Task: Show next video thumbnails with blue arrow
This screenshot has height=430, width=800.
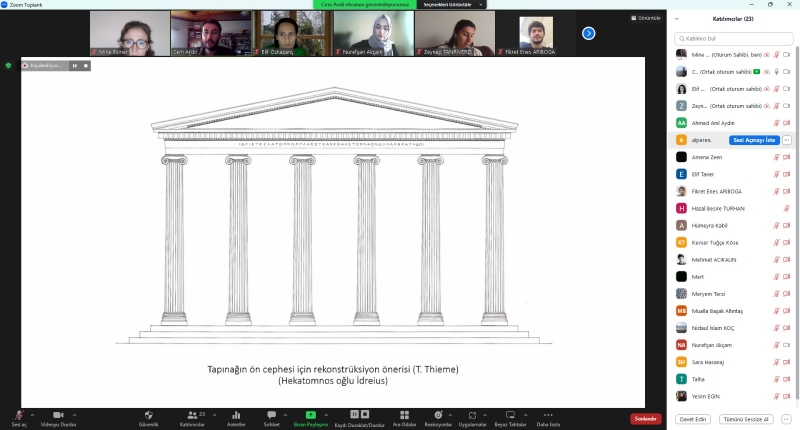Action: [x=588, y=33]
